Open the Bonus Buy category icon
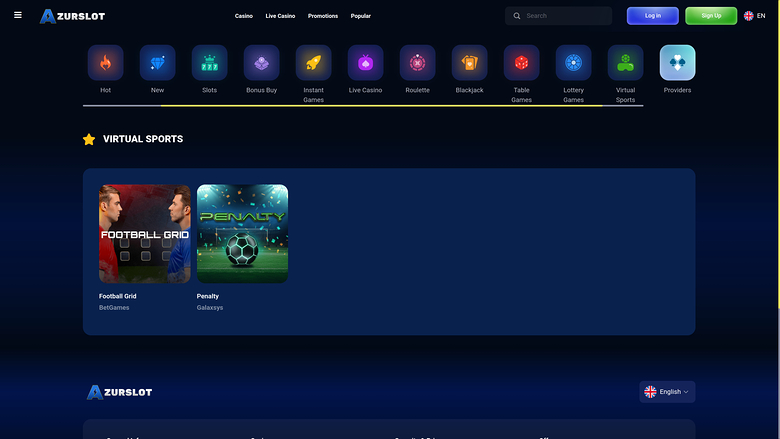This screenshot has width=780, height=439. [262, 63]
